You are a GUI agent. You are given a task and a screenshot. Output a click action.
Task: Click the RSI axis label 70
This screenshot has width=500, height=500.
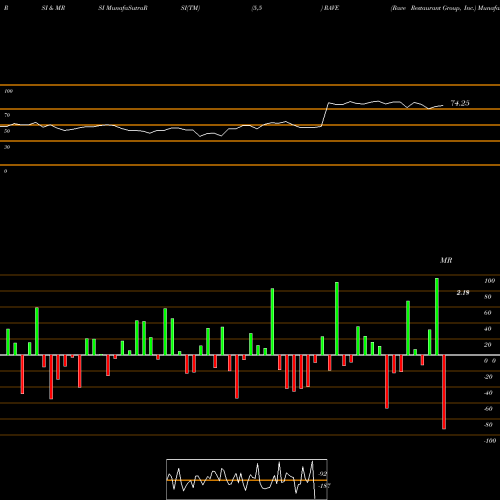[x=7, y=115]
